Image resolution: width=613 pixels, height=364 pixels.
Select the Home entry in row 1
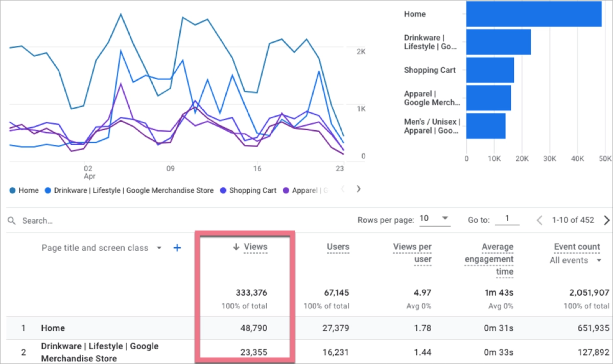coord(53,328)
